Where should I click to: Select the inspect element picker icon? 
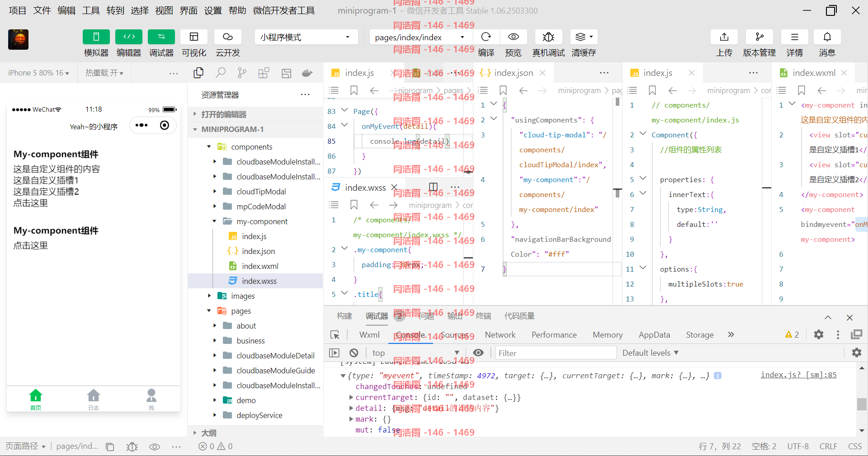[x=335, y=335]
